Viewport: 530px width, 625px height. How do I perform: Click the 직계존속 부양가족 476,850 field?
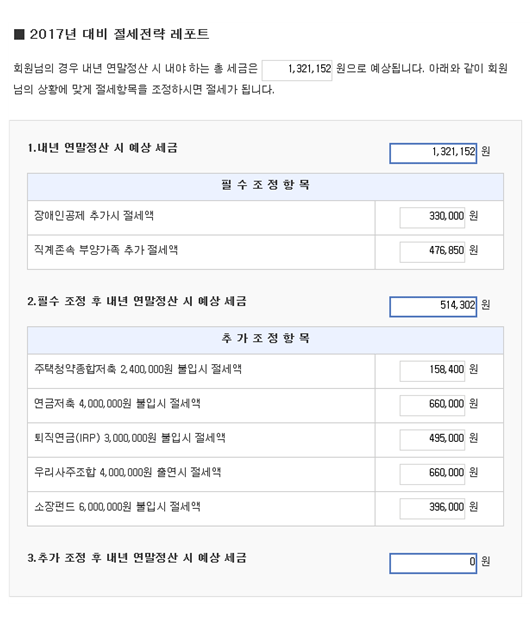coord(432,252)
